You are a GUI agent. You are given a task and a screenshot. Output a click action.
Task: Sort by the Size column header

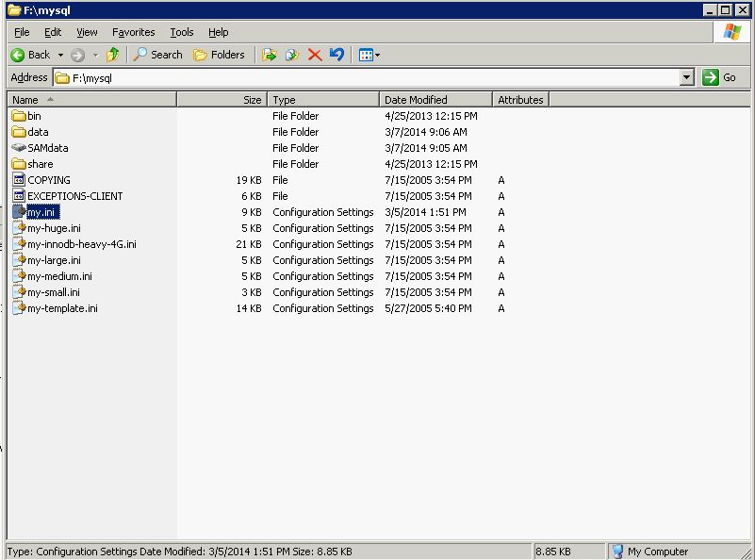[222, 100]
